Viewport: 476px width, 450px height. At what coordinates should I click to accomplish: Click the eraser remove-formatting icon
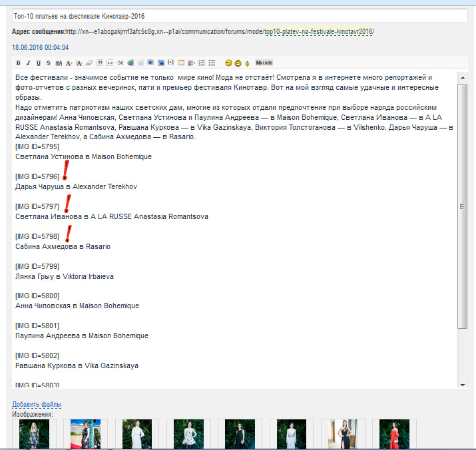point(89,63)
